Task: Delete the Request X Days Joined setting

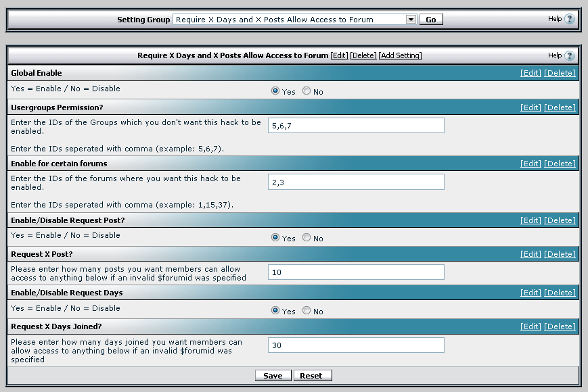Action: point(560,327)
